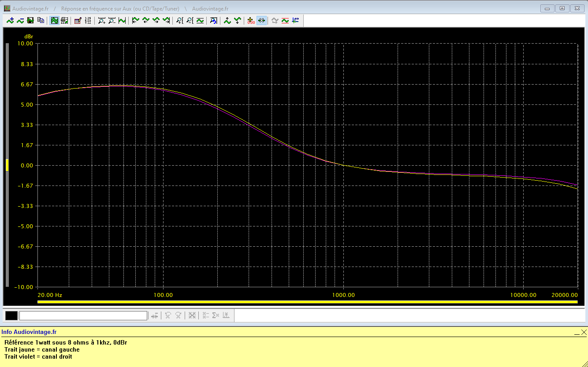The width and height of the screenshot is (588, 367).
Task: Minimize the Info Audiovintage.fr panel
Action: (576, 333)
